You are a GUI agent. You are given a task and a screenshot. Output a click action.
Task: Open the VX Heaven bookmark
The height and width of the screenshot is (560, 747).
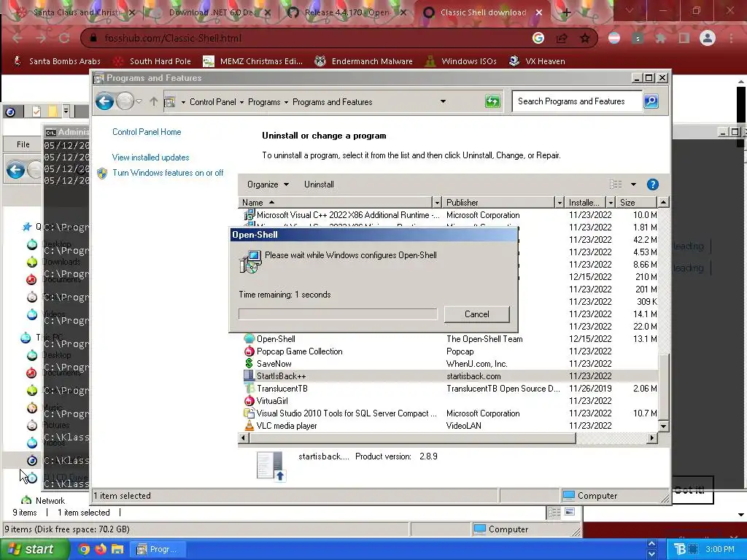tap(537, 61)
